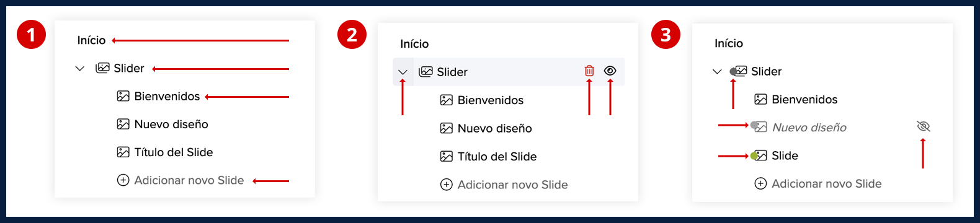
Task: Click the green-dot icon next to Slide
Action: pyautogui.click(x=759, y=155)
